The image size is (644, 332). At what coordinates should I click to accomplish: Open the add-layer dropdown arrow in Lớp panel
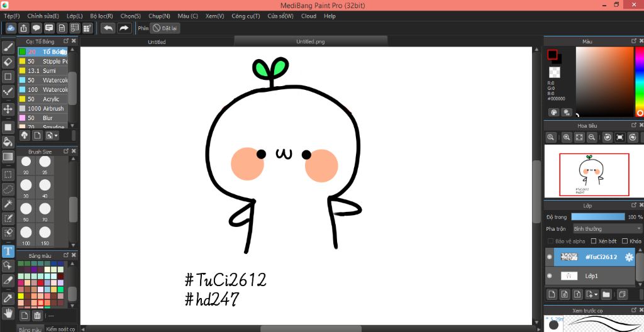(x=596, y=295)
